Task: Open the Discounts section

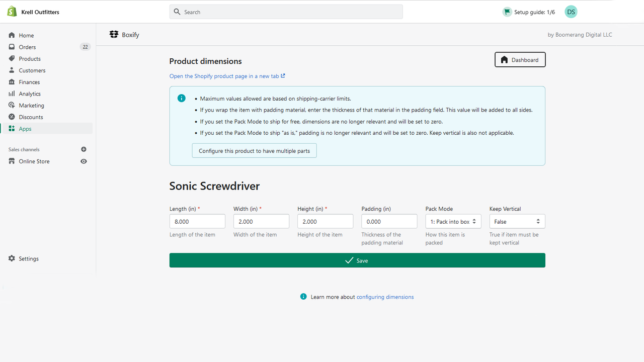Action: (x=11, y=117)
